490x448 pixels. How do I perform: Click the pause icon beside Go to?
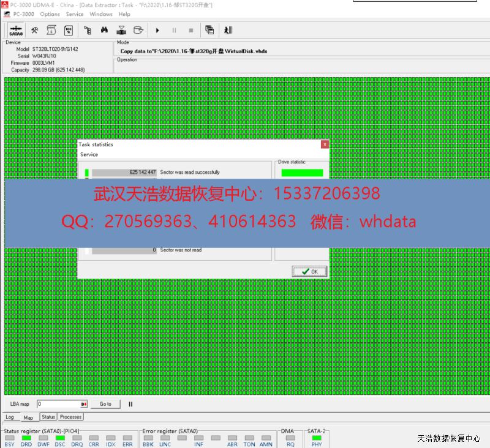130,404
